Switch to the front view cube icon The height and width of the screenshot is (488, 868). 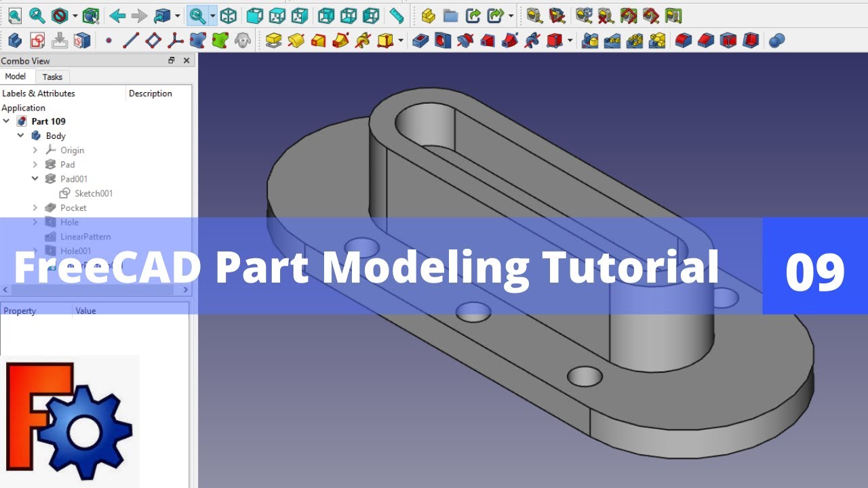pyautogui.click(x=254, y=15)
